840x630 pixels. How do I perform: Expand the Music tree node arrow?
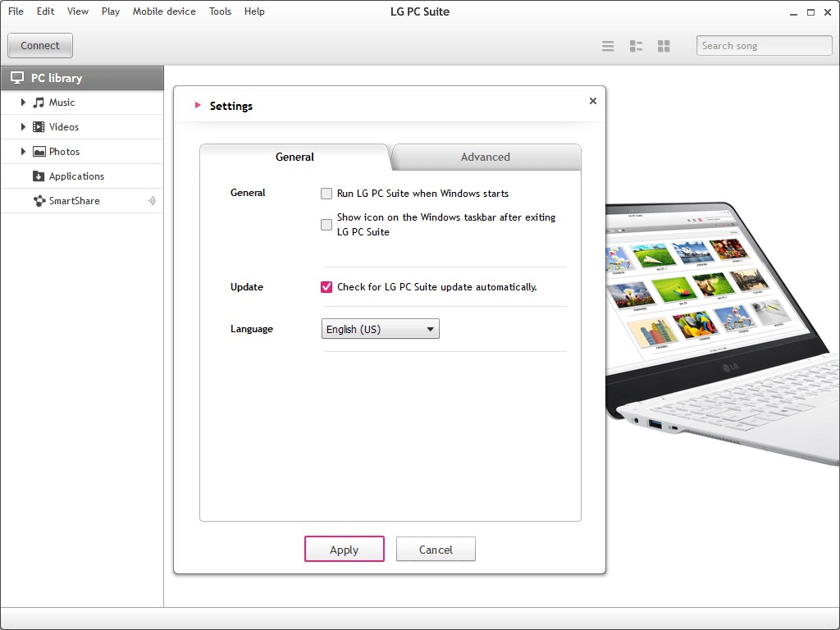pos(24,103)
